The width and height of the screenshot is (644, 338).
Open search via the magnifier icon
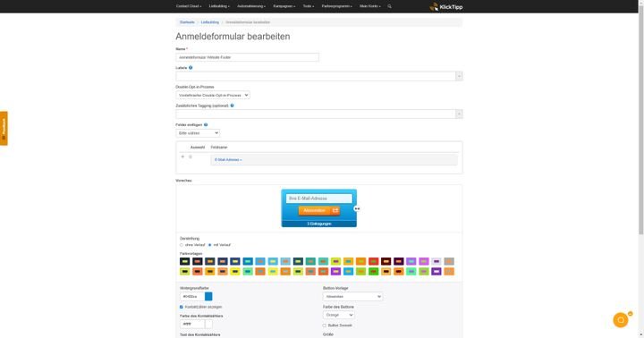pyautogui.click(x=389, y=6)
